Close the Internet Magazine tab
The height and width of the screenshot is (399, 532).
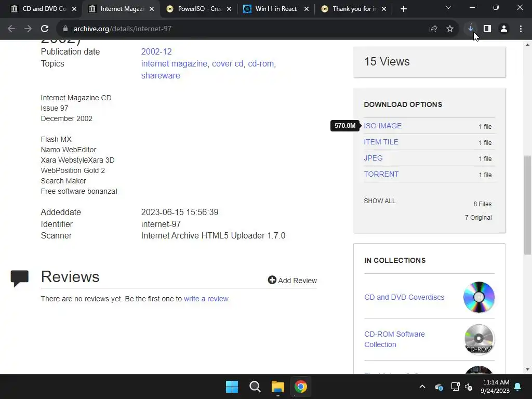point(152,9)
